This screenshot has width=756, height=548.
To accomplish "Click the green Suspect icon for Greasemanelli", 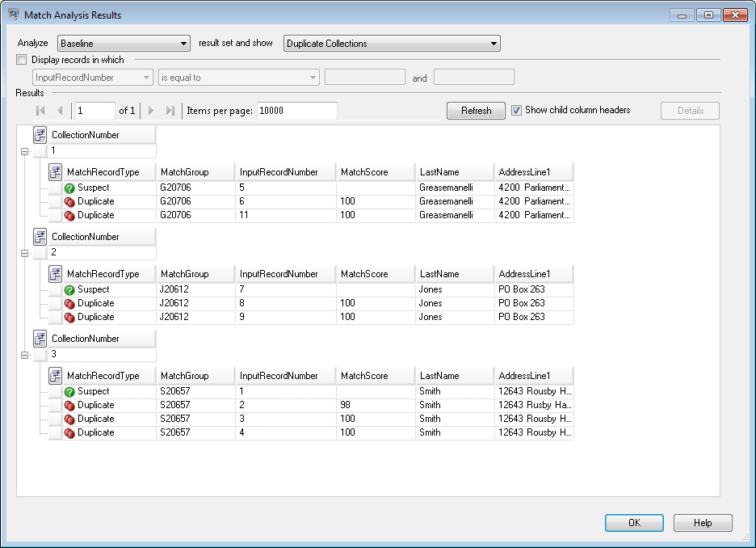I will pos(69,188).
